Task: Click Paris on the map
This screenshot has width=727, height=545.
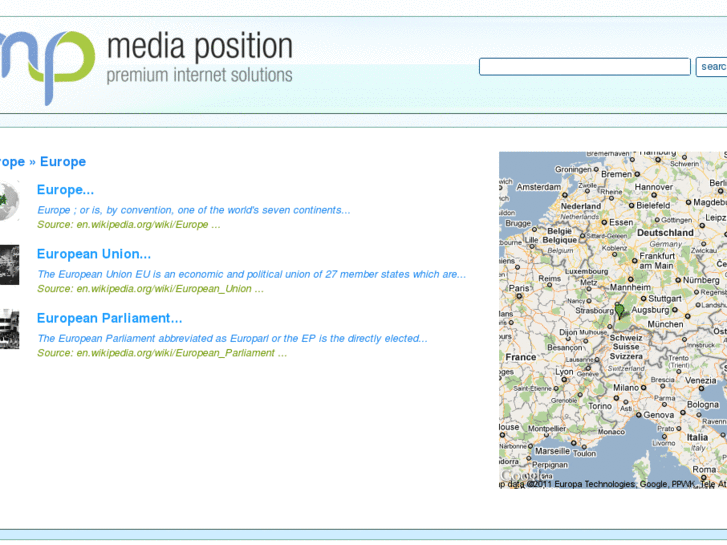Action: coord(519,289)
